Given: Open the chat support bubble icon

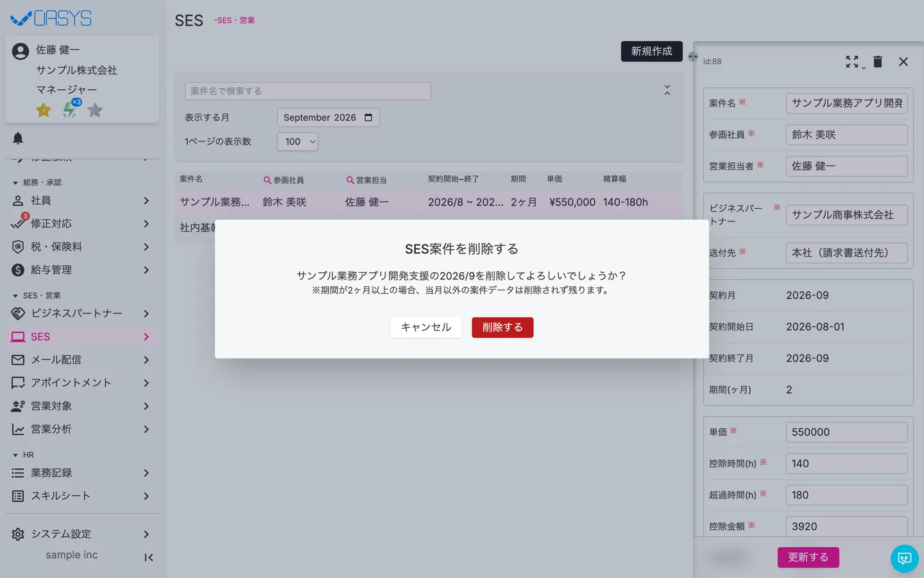Looking at the screenshot, I should point(905,559).
